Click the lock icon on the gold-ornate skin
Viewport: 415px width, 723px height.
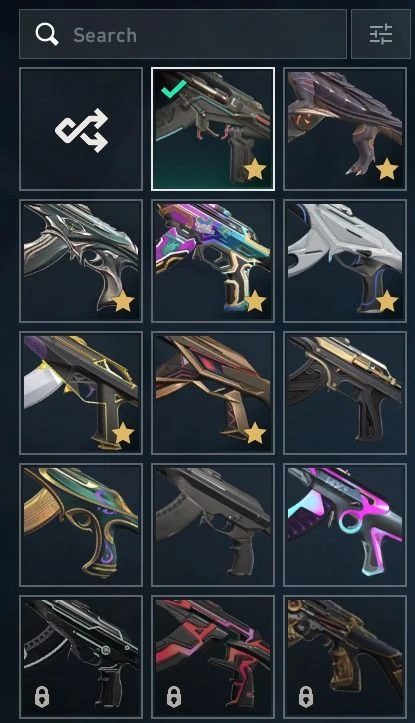(306, 696)
